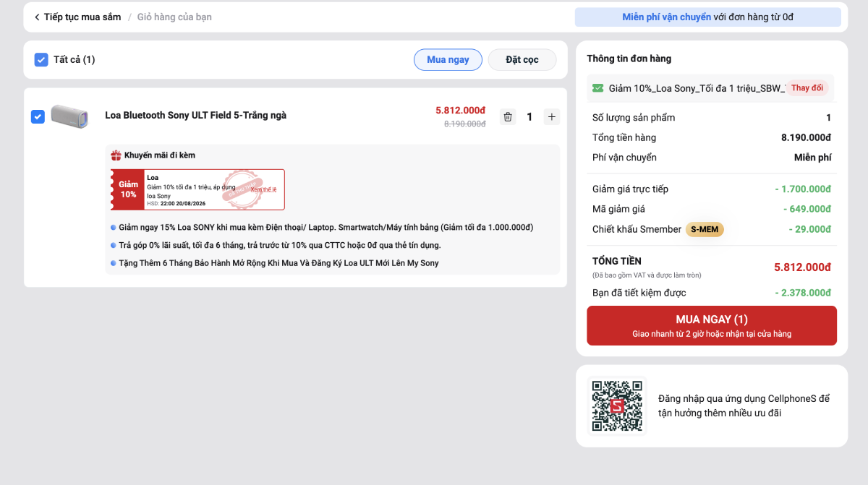Click the TỔNG TIỀN 5.812.000đ total
Viewport: 868px width, 485px height.
click(802, 267)
